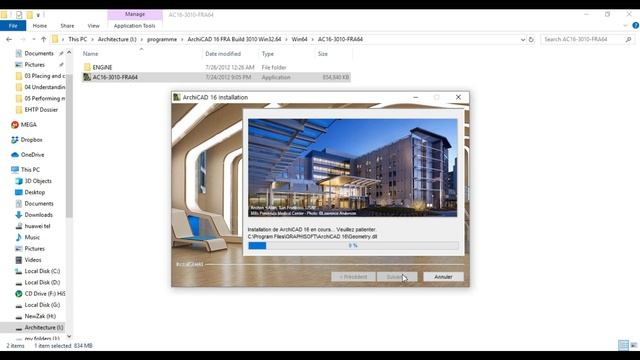Open Music in navigation pane

click(32, 238)
